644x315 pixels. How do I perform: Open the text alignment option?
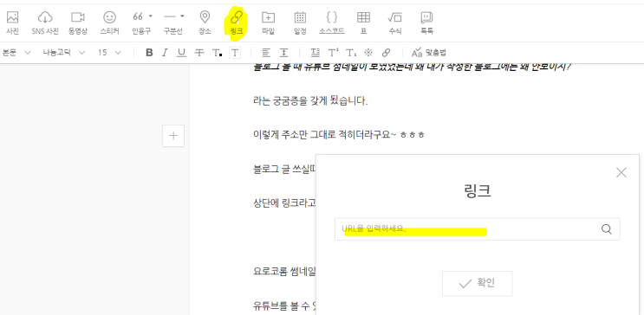point(267,53)
